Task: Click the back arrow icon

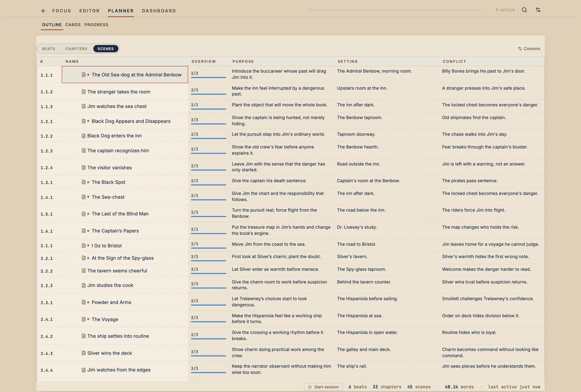Action: pos(44,11)
